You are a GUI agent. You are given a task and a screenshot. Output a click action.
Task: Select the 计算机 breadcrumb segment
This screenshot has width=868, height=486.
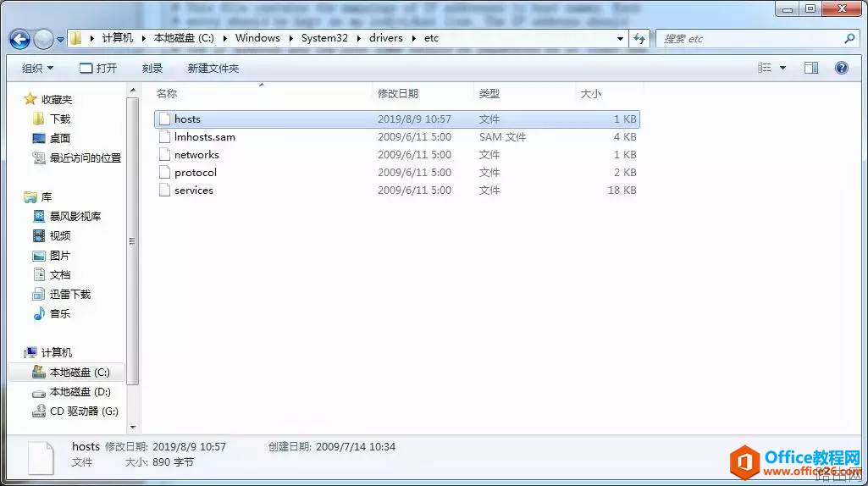tap(118, 37)
